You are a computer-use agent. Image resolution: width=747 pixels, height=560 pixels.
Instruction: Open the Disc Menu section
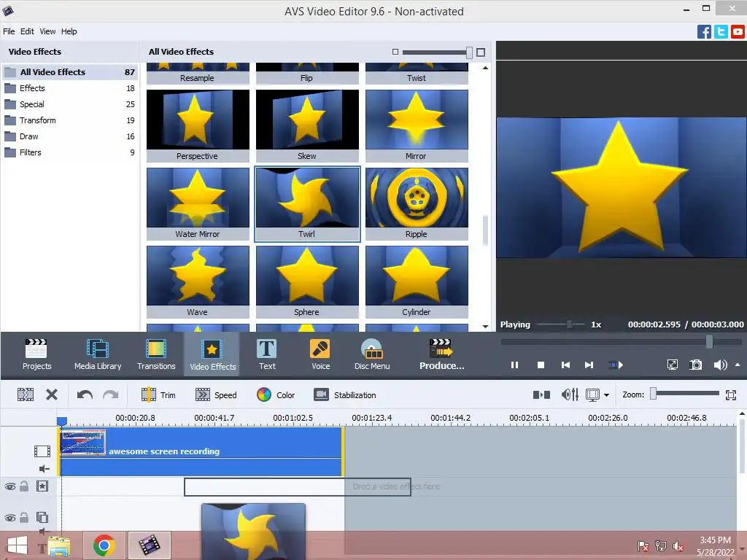click(372, 354)
